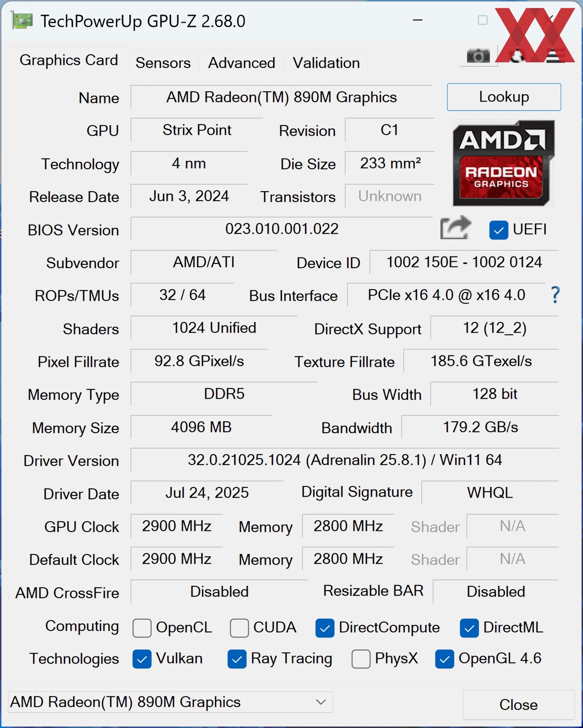Uncheck the DirectML checkbox
This screenshot has width=583, height=728.
click(x=469, y=628)
